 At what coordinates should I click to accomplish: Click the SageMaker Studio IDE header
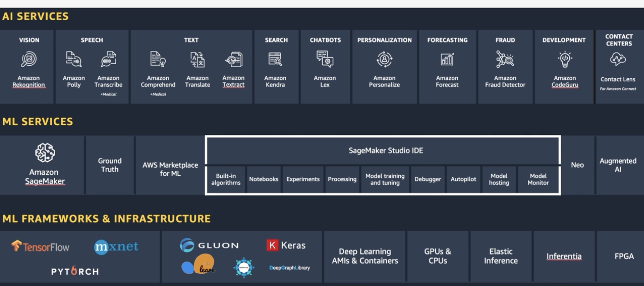[386, 150]
